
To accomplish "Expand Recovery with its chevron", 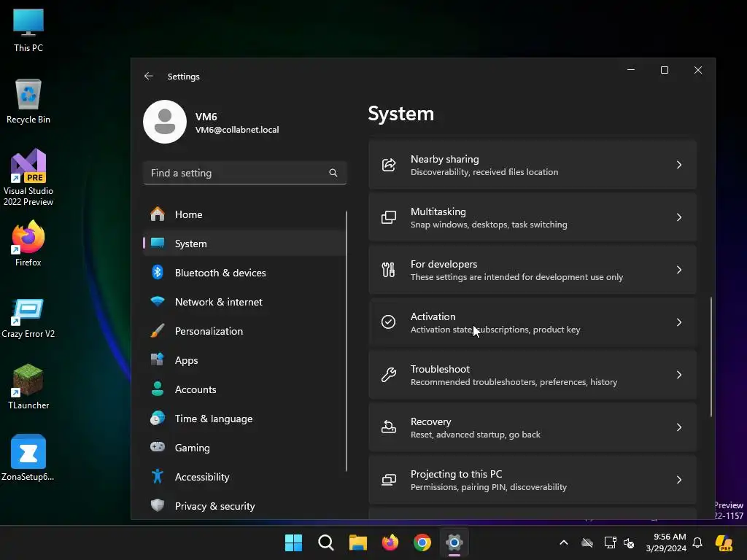I will (x=679, y=427).
